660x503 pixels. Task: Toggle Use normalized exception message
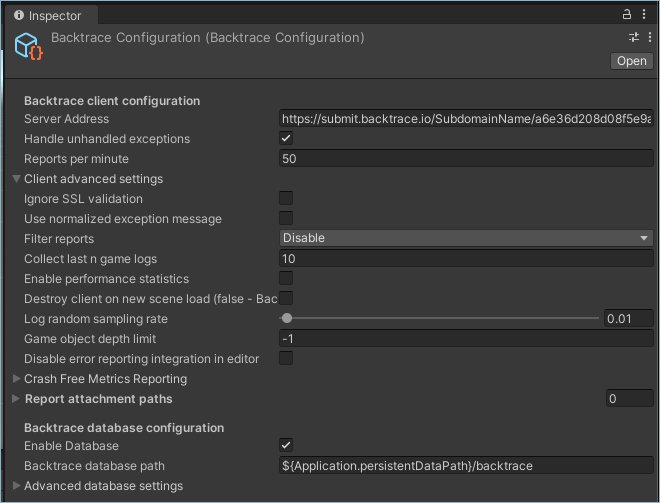click(x=286, y=218)
